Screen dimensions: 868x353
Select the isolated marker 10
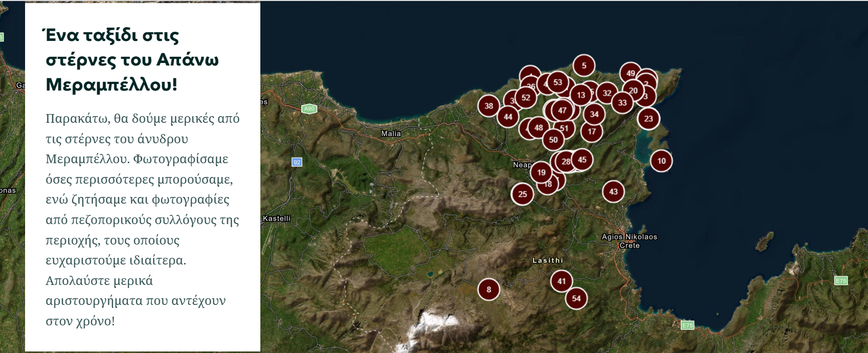[x=661, y=161]
